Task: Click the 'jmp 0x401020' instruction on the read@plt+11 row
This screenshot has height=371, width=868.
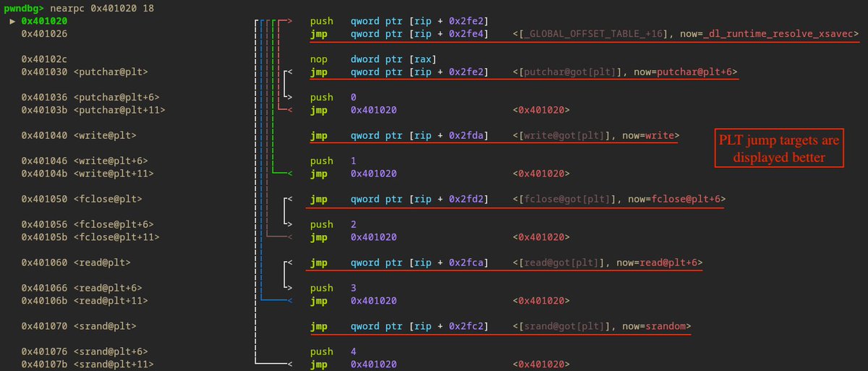Action: 353,301
